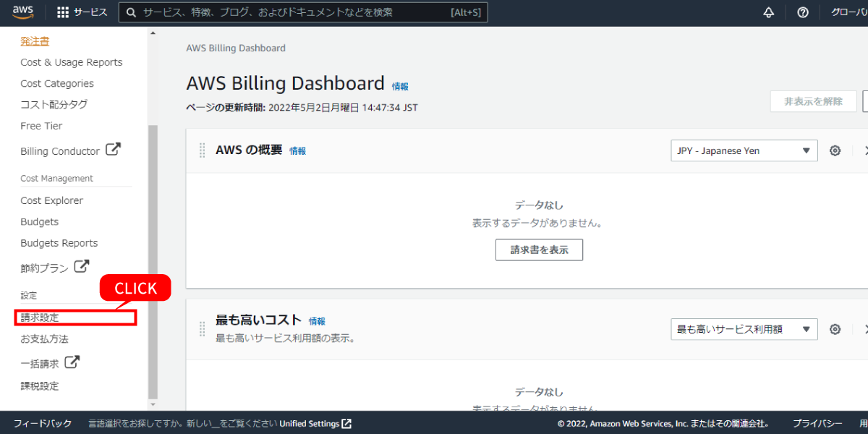Focus the top service search field
The height and width of the screenshot is (434, 868).
coord(303,12)
